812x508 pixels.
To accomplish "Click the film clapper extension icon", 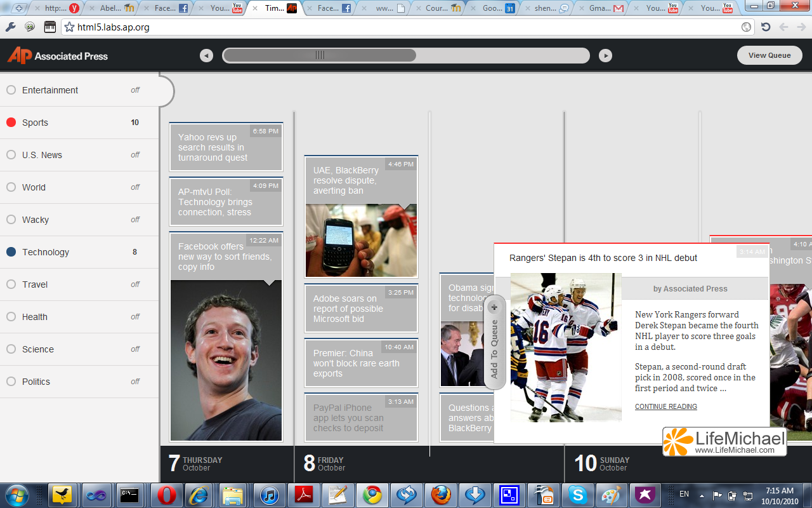I will click(x=49, y=27).
